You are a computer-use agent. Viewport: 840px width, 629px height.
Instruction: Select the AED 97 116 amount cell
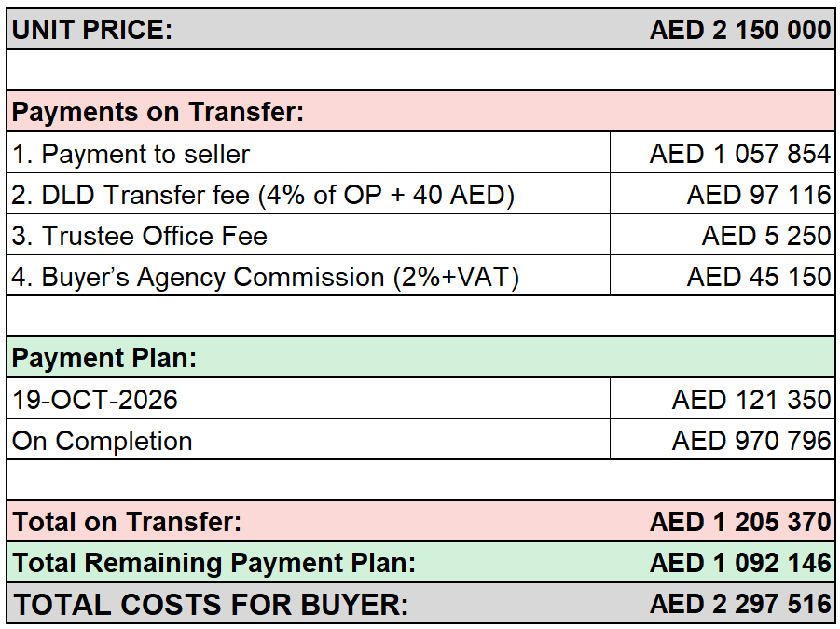pyautogui.click(x=723, y=194)
